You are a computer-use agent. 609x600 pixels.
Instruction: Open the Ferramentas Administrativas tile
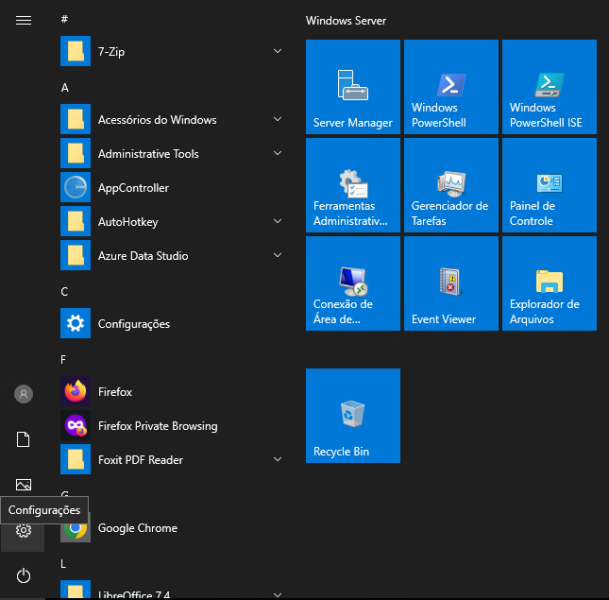tap(353, 185)
